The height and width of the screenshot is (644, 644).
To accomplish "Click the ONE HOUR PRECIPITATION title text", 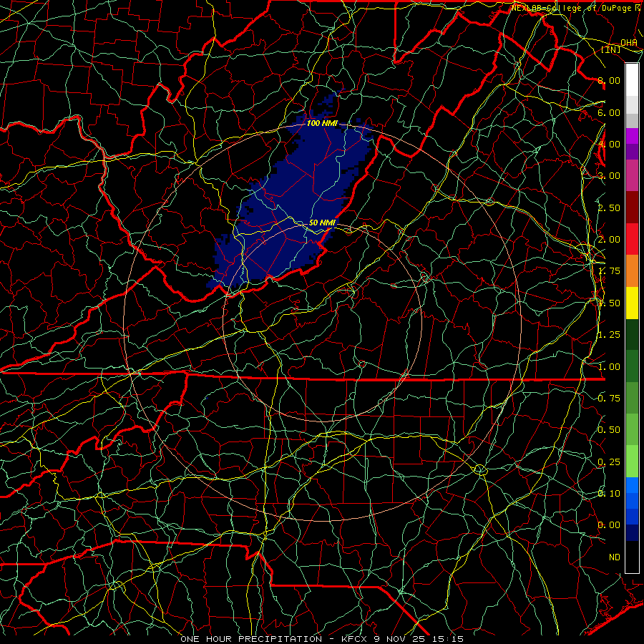I will point(251,639).
